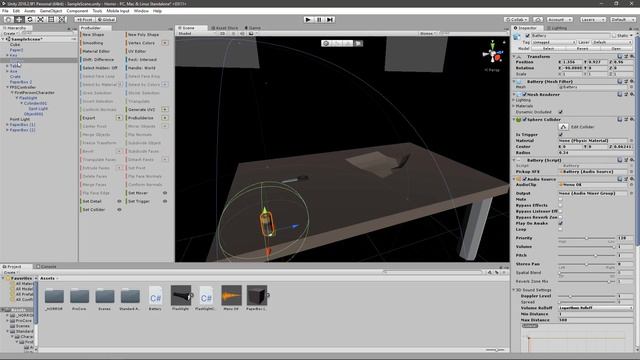Open the Volume Rolloff dropdown
The height and width of the screenshot is (360, 640).
click(596, 308)
